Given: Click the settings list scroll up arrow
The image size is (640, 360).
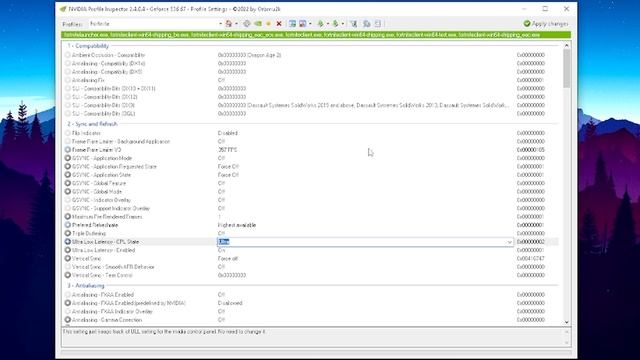Looking at the screenshot, I should pos(567,46).
